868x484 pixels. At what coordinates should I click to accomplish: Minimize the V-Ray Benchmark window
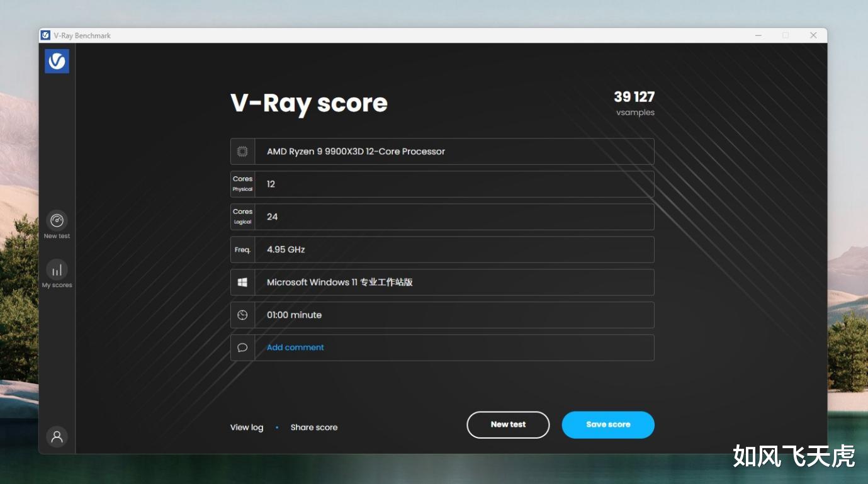(x=758, y=35)
